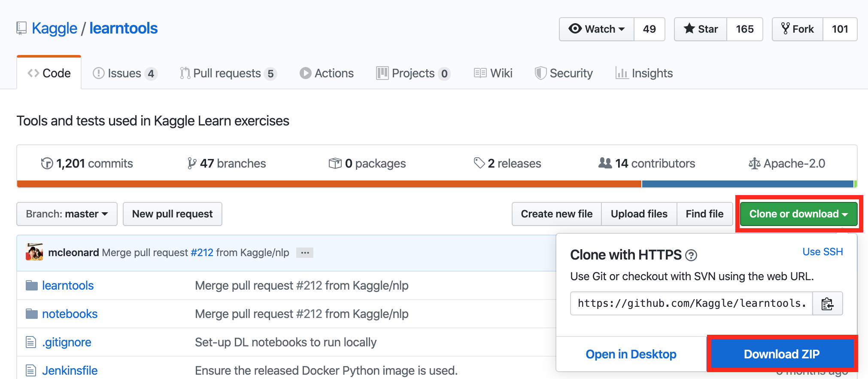Click Upload files button

pyautogui.click(x=639, y=214)
